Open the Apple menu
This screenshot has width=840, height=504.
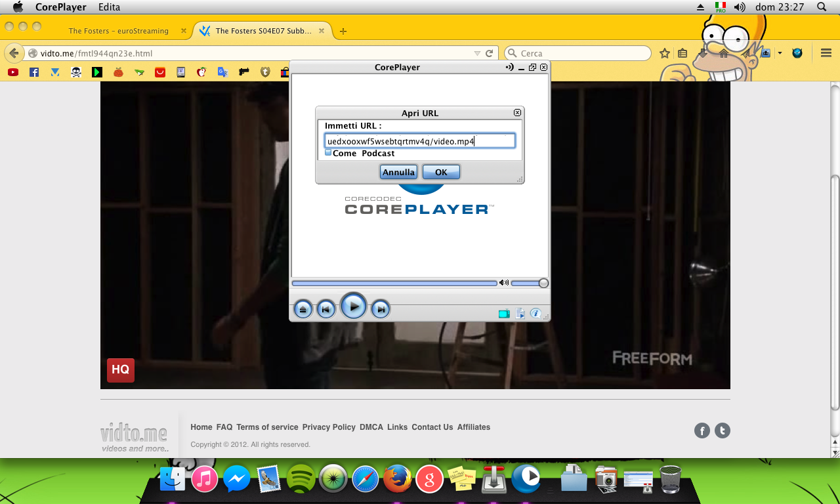point(18,7)
